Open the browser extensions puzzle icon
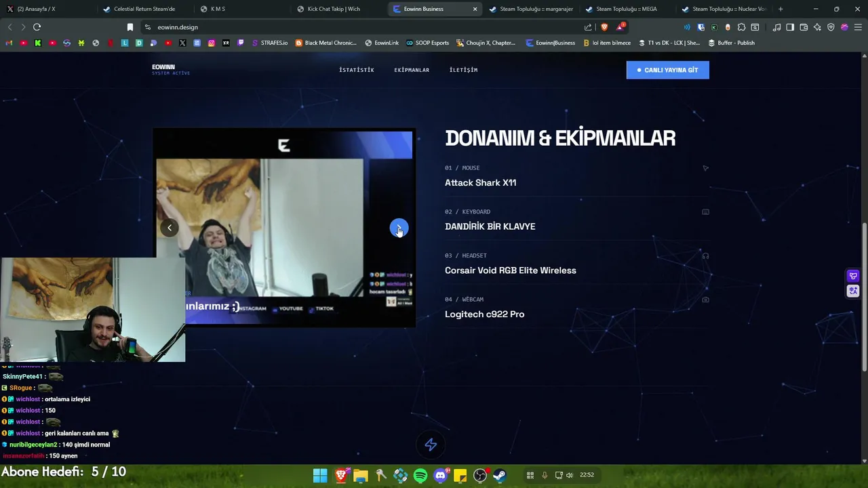This screenshot has width=868, height=488. 741,27
